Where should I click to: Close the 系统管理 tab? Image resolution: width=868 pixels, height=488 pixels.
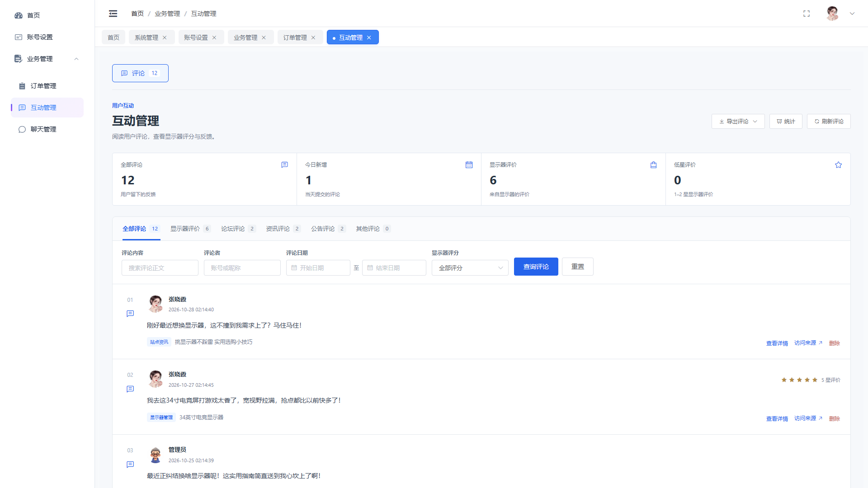pos(165,38)
